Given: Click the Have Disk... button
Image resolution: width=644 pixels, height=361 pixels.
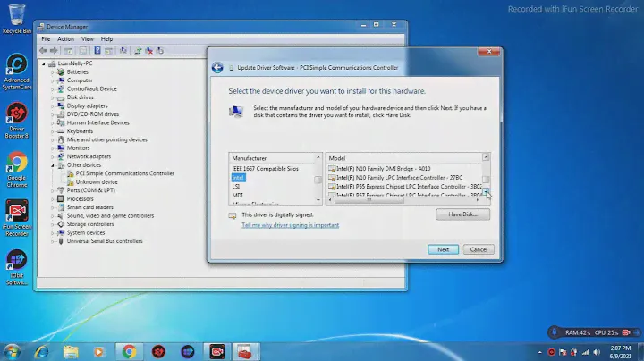Looking at the screenshot, I should point(463,214).
